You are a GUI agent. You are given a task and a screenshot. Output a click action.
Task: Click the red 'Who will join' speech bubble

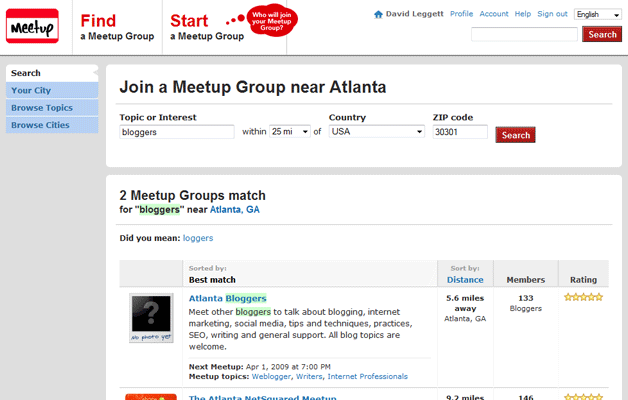click(x=272, y=20)
